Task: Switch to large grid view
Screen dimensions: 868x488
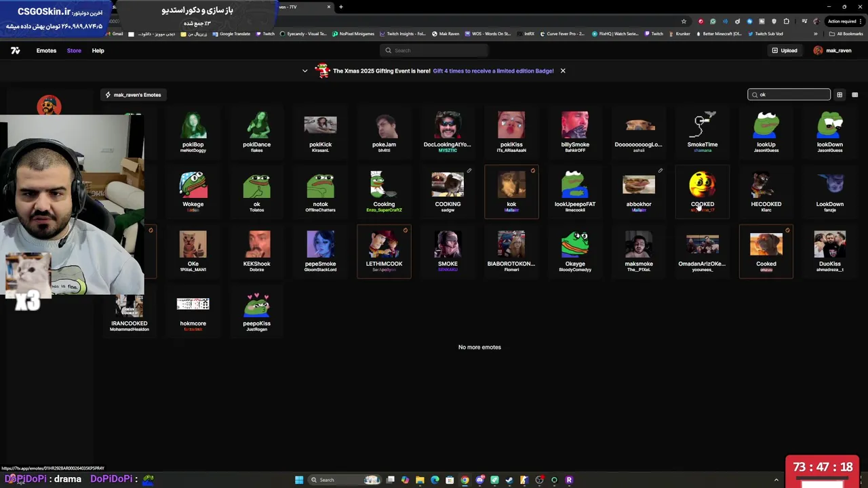Action: pos(840,95)
